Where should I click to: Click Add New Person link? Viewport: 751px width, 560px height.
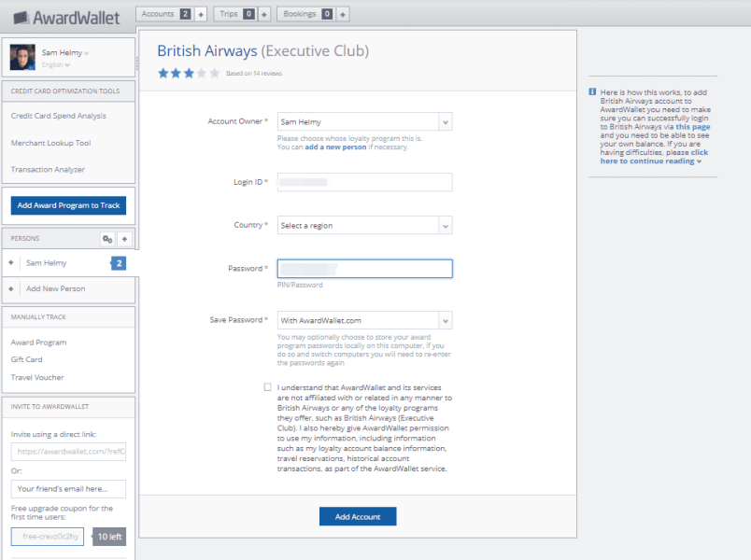click(55, 288)
